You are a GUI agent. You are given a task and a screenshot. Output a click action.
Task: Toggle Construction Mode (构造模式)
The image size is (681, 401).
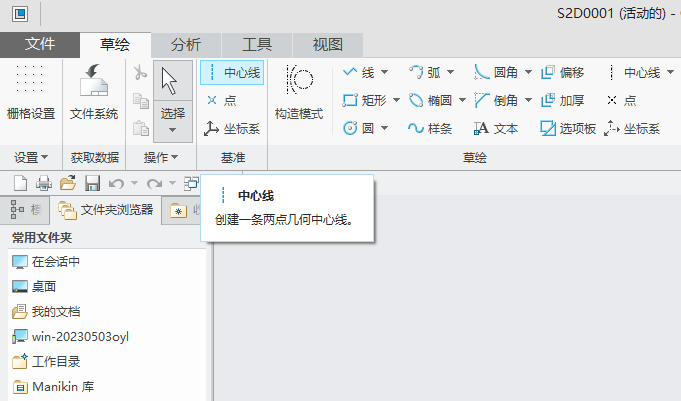click(x=299, y=92)
